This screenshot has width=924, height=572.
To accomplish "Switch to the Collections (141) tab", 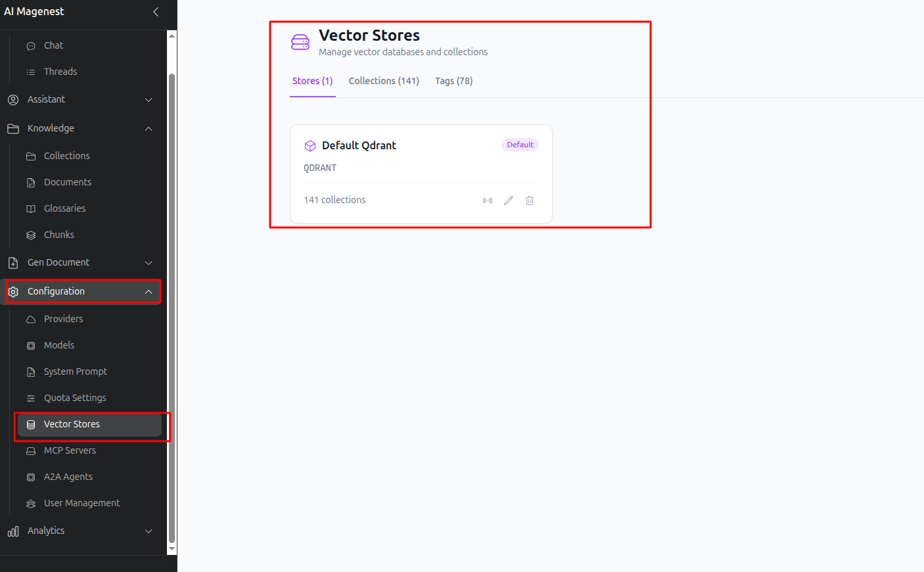I will point(384,81).
